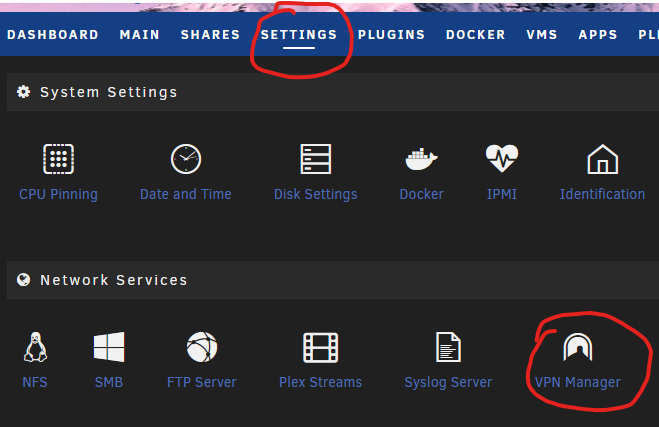Click the Disk Settings text link
Image resolution: width=659 pixels, height=427 pixels.
[316, 194]
